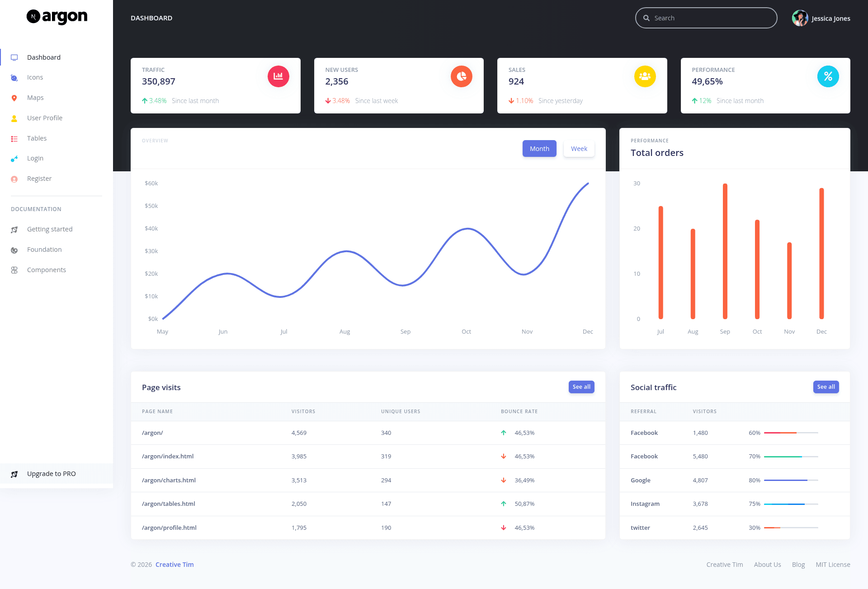Open Creative Tim copyright link
868x589 pixels.
pos(175,565)
